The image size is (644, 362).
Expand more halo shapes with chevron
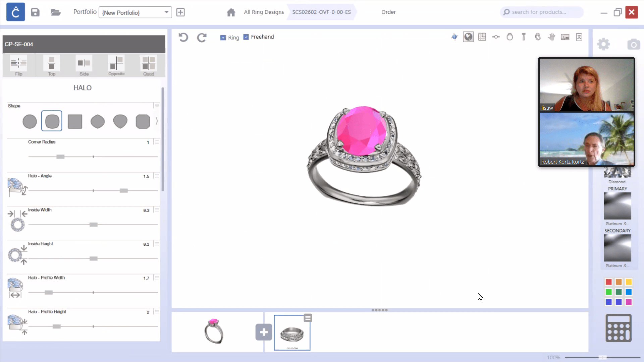pyautogui.click(x=157, y=121)
